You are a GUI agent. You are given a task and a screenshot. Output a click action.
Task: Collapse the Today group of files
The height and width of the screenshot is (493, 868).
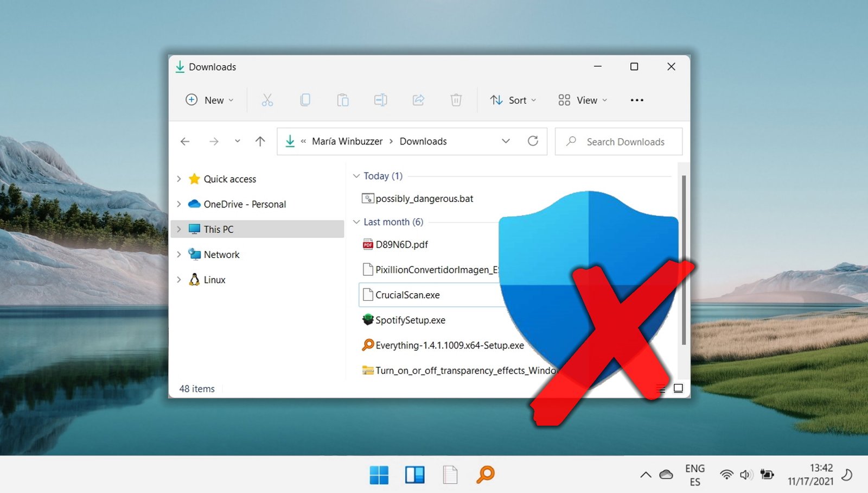356,176
